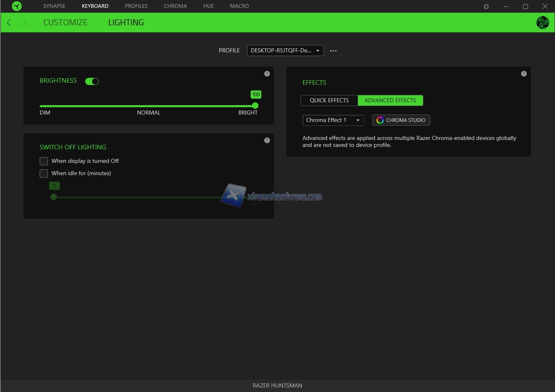Turn off the Brightness toggle

(92, 81)
